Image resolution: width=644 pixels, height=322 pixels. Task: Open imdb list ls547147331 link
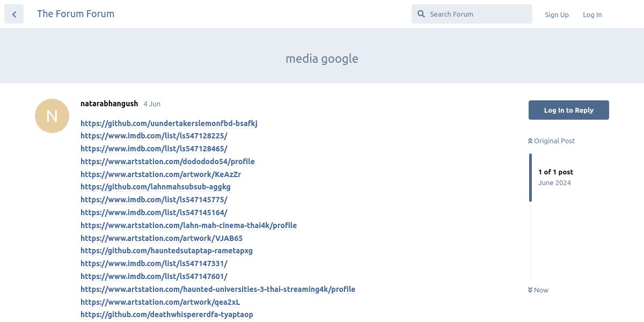click(154, 264)
